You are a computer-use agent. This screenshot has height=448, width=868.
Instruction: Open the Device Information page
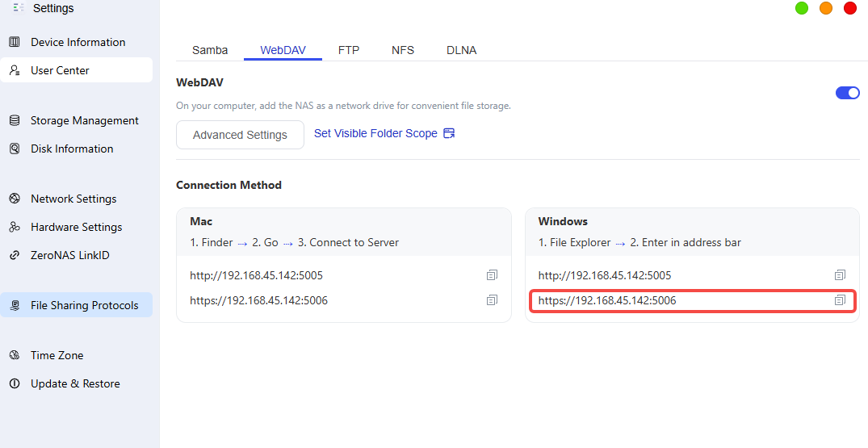click(x=77, y=42)
